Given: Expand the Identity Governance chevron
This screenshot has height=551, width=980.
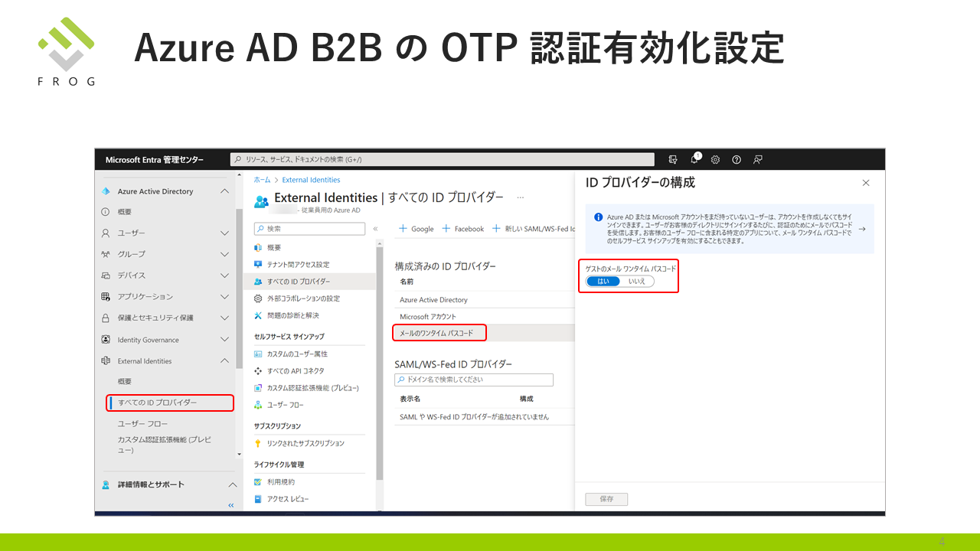Looking at the screenshot, I should tap(224, 340).
